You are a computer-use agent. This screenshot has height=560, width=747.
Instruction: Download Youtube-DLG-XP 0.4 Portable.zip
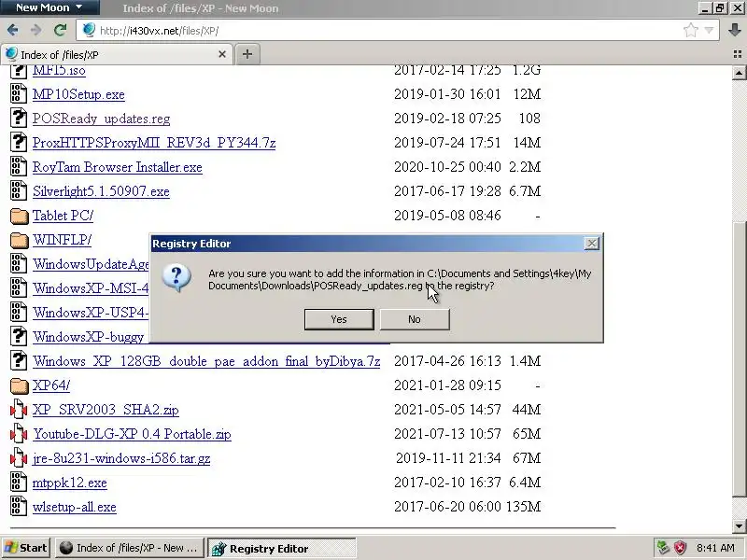132,434
